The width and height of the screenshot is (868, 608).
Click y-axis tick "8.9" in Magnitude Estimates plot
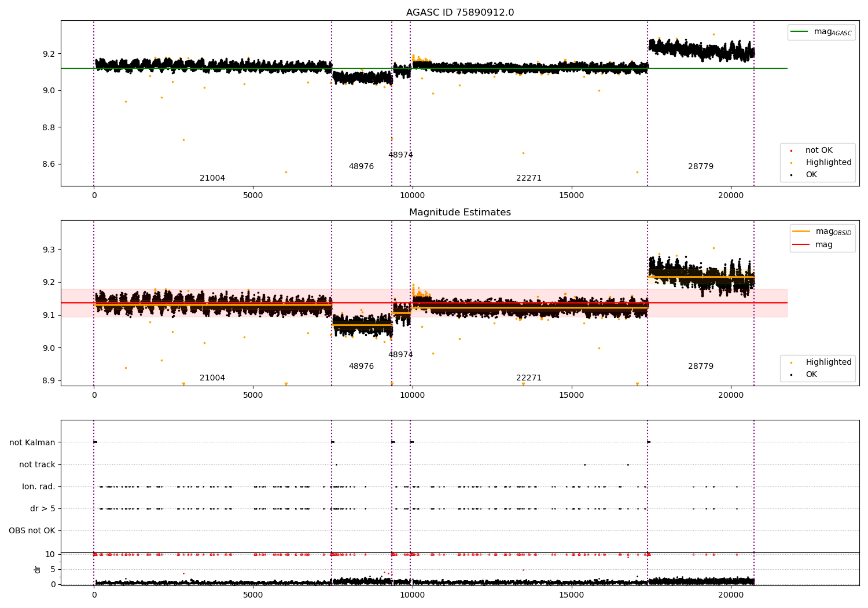(49, 381)
